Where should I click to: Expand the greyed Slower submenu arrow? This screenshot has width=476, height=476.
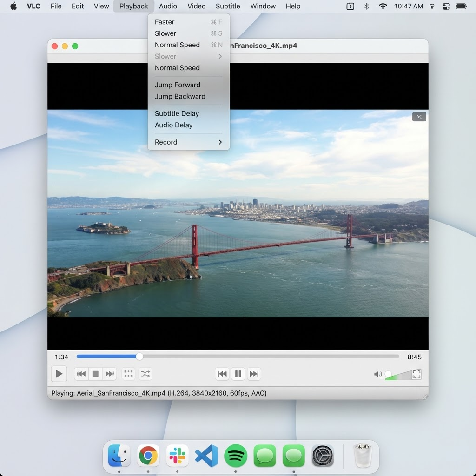[x=220, y=56]
